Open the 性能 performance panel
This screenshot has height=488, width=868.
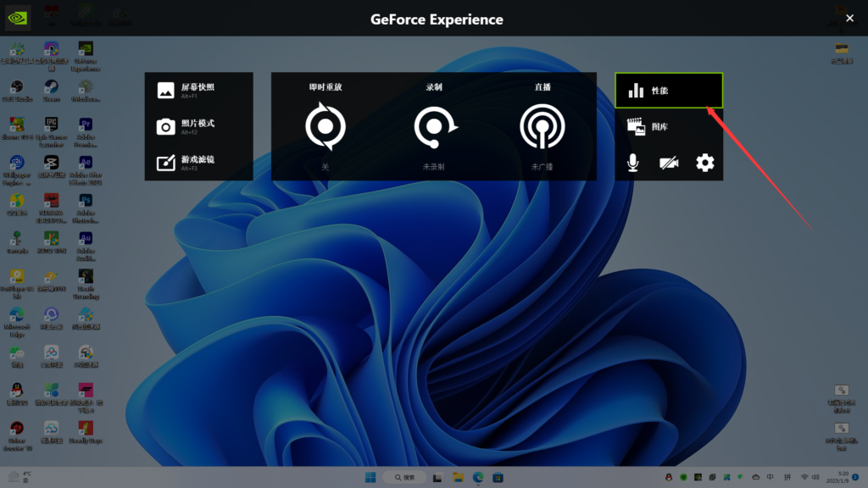point(669,91)
